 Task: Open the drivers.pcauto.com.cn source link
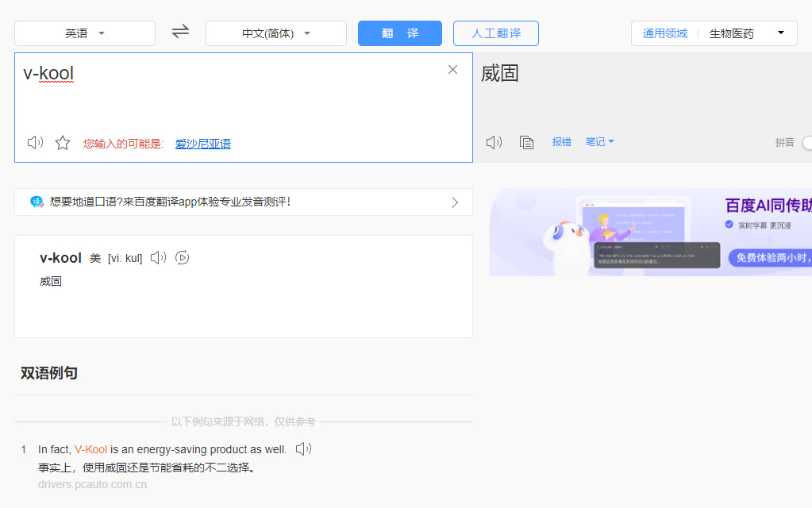[x=92, y=484]
